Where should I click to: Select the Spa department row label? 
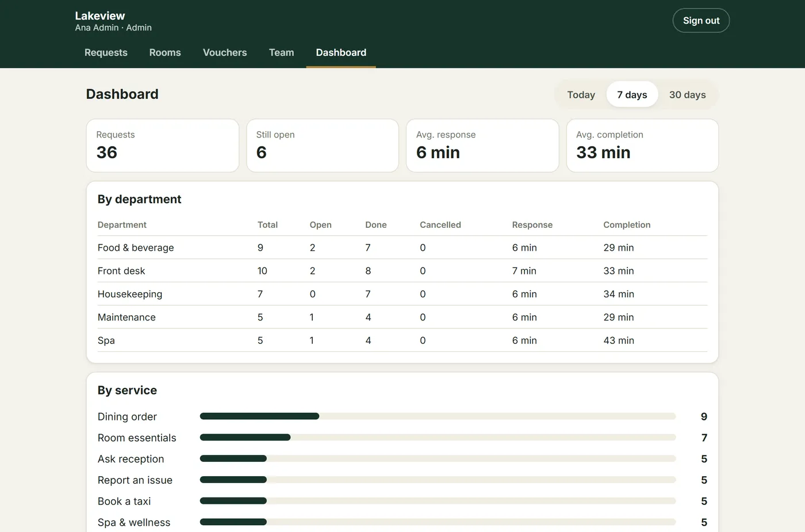106,340
